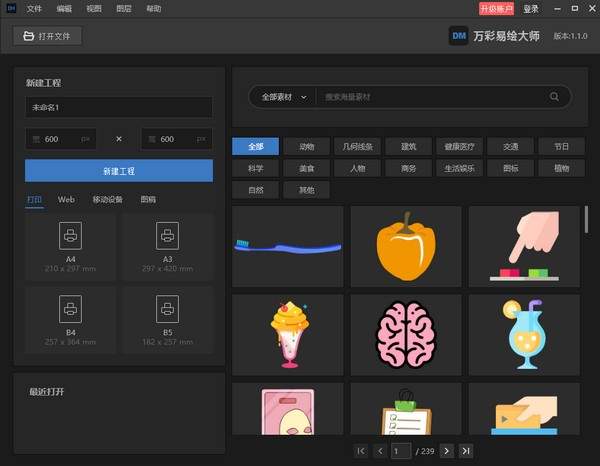Screen dimensions: 600x466
Task: Filter assets by 动物 category
Action: (306, 146)
